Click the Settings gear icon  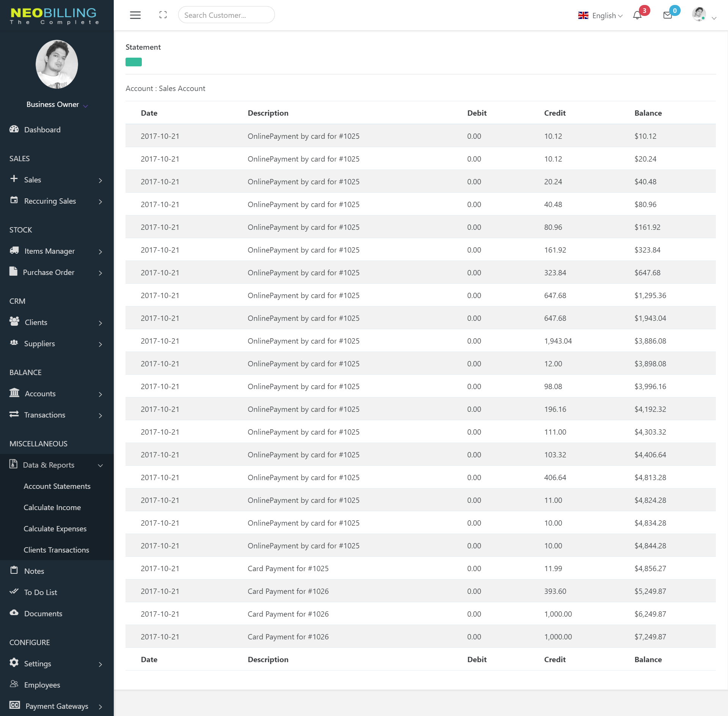click(14, 663)
